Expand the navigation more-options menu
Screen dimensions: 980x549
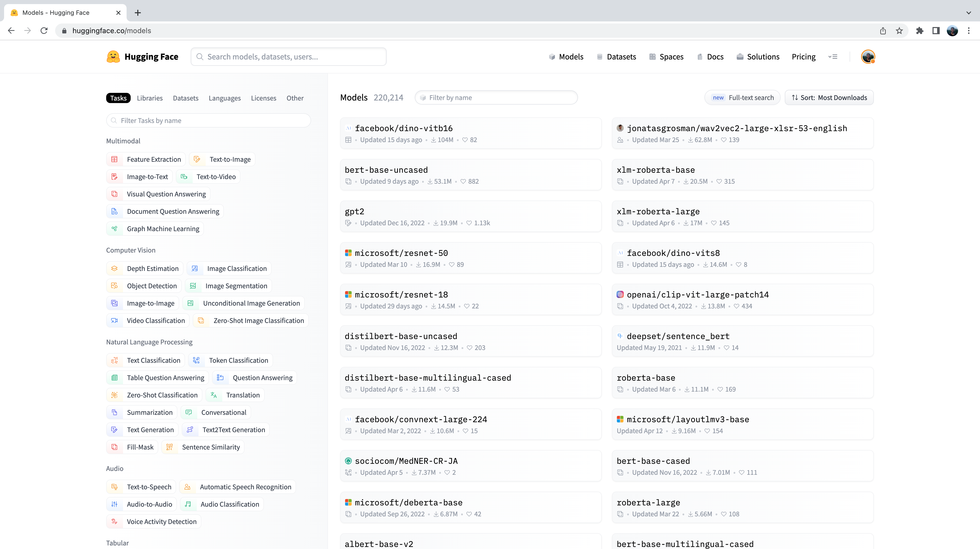coord(833,57)
